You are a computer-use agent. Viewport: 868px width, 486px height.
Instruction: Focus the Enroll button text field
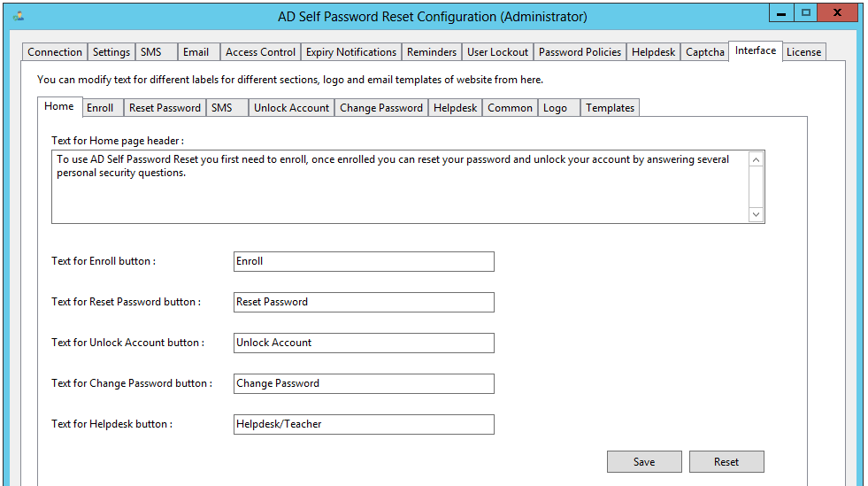(x=364, y=261)
